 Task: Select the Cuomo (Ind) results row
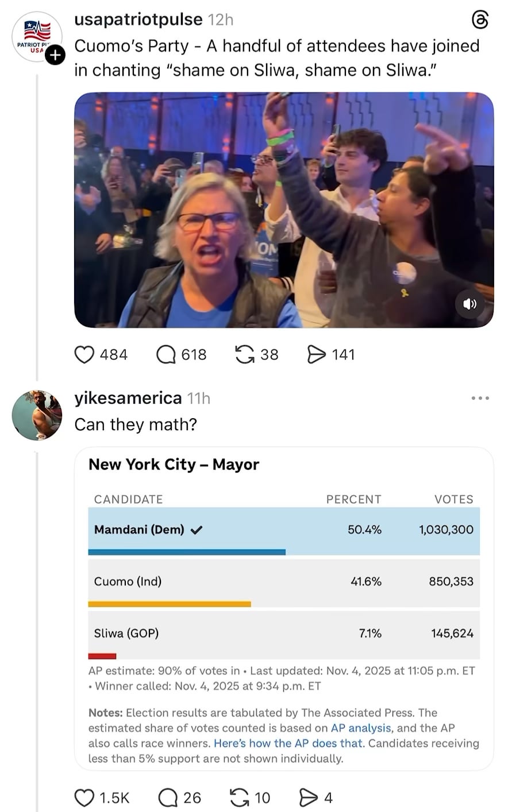[284, 581]
